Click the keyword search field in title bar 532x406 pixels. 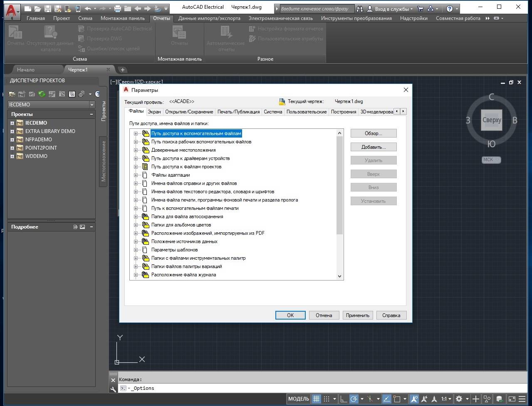click(x=317, y=8)
